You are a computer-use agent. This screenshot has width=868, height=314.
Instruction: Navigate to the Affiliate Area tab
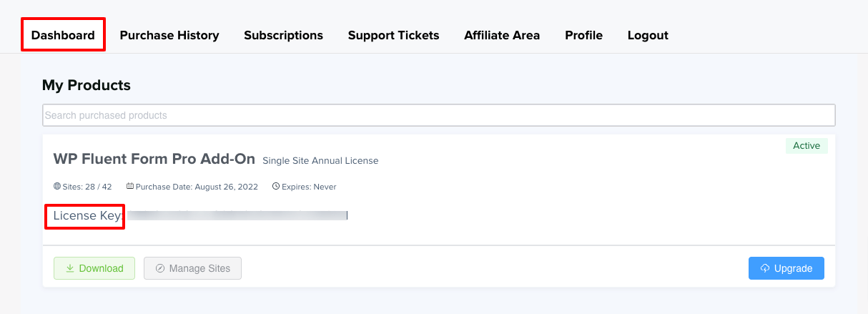[x=502, y=35]
